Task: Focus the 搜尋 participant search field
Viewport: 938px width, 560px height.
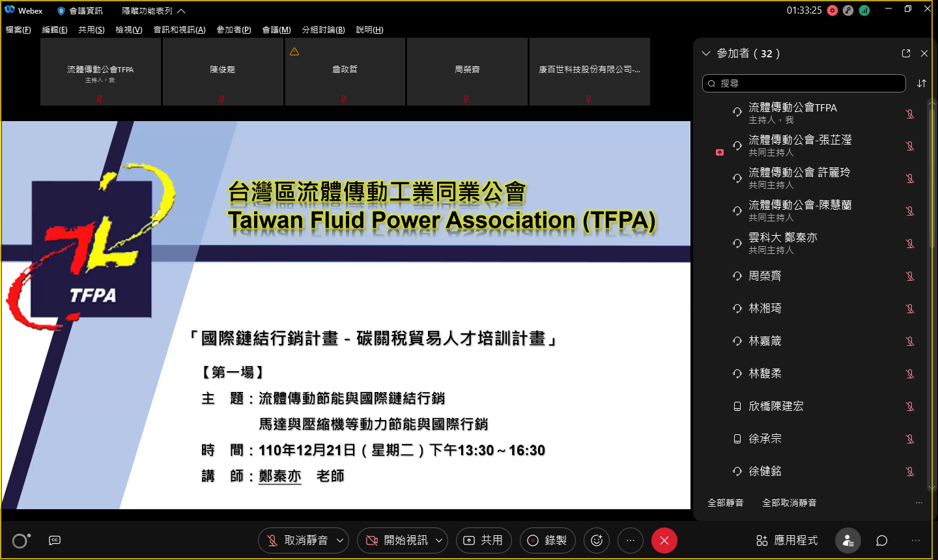Action: [804, 83]
